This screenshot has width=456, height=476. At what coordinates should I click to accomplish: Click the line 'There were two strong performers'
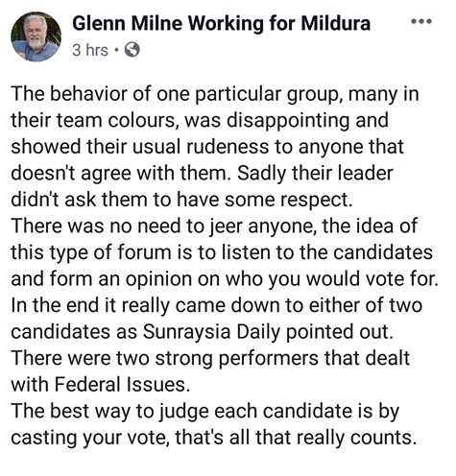coord(210,359)
